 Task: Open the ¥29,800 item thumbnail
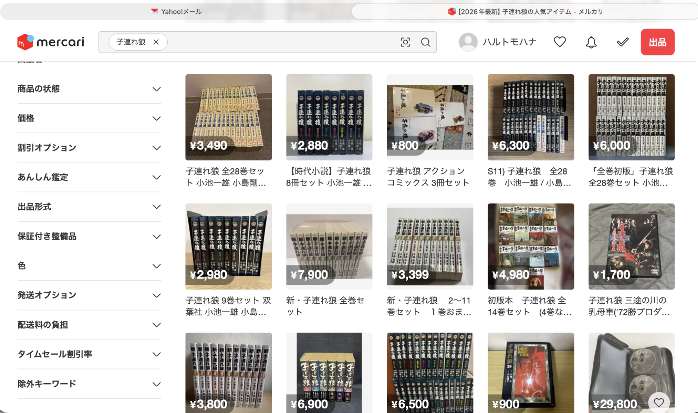point(632,373)
